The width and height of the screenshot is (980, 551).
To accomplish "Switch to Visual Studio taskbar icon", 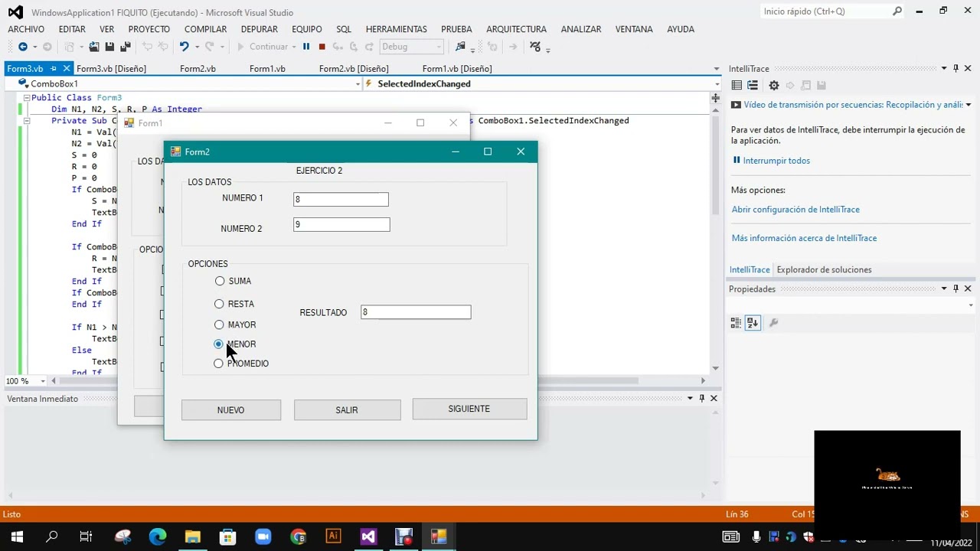I will [x=368, y=536].
